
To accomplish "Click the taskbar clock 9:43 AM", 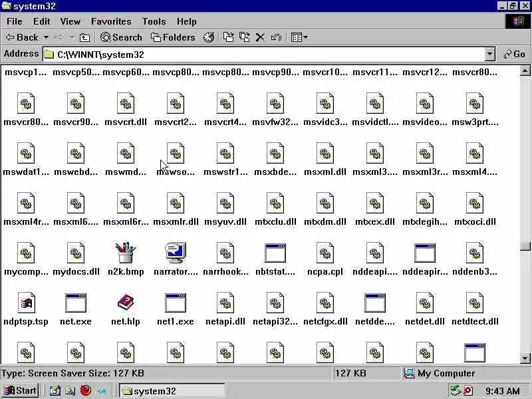I will (x=502, y=391).
